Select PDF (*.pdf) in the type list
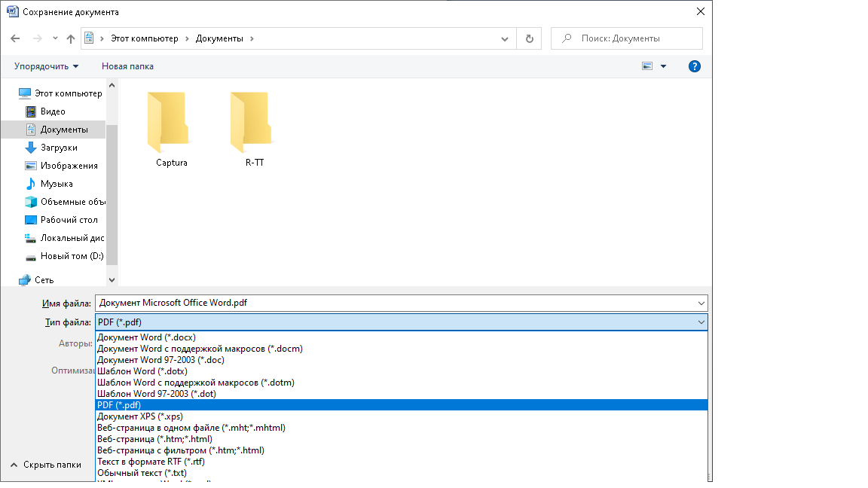This screenshot has width=868, height=488. point(402,405)
